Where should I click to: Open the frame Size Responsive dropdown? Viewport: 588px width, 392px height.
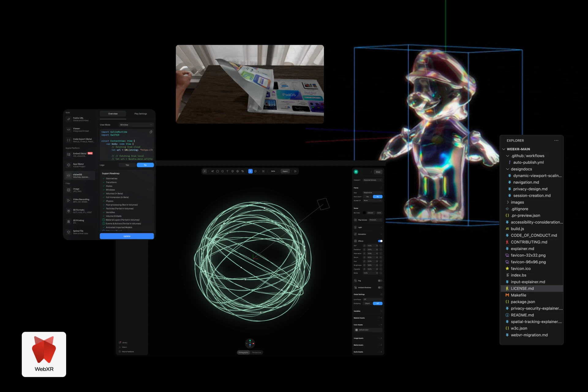click(x=372, y=193)
